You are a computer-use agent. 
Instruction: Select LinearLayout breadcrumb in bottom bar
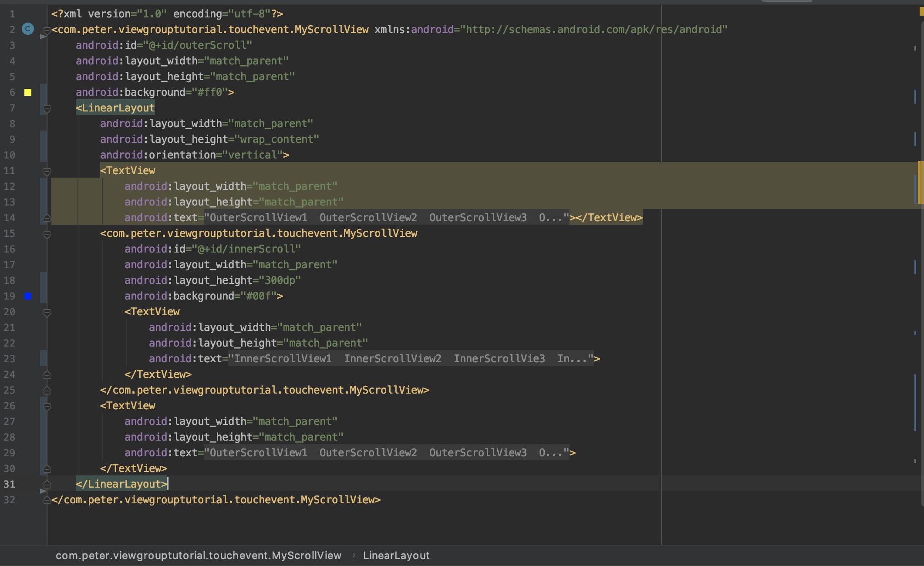396,556
